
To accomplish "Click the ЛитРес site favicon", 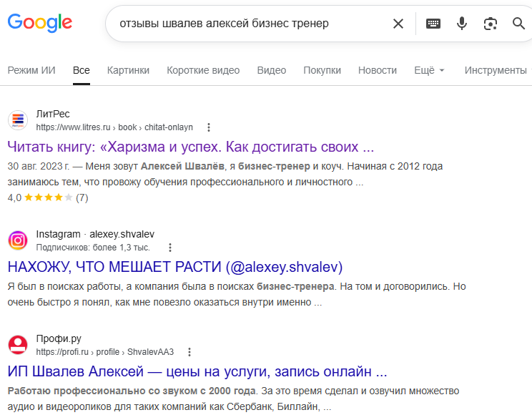I will pyautogui.click(x=18, y=120).
